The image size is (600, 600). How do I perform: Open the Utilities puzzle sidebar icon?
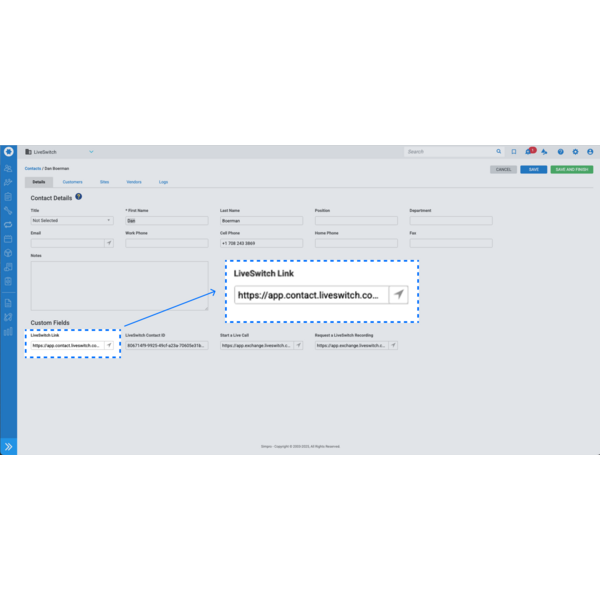point(8,317)
